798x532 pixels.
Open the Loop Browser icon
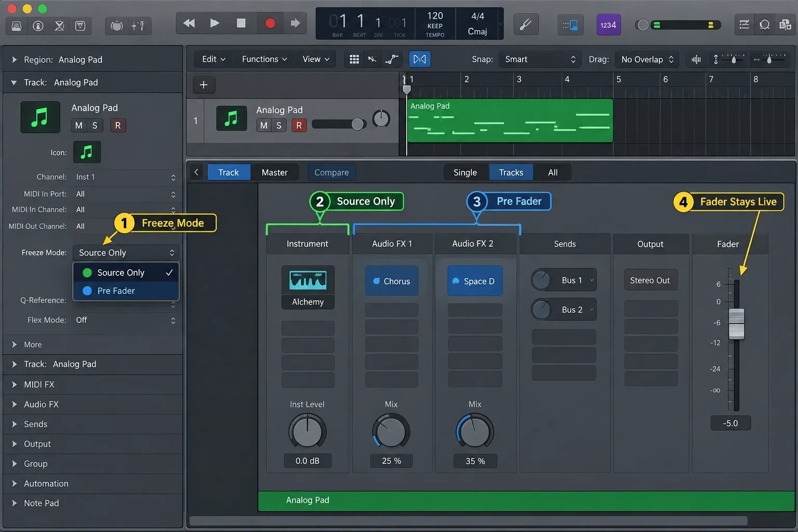tap(765, 25)
